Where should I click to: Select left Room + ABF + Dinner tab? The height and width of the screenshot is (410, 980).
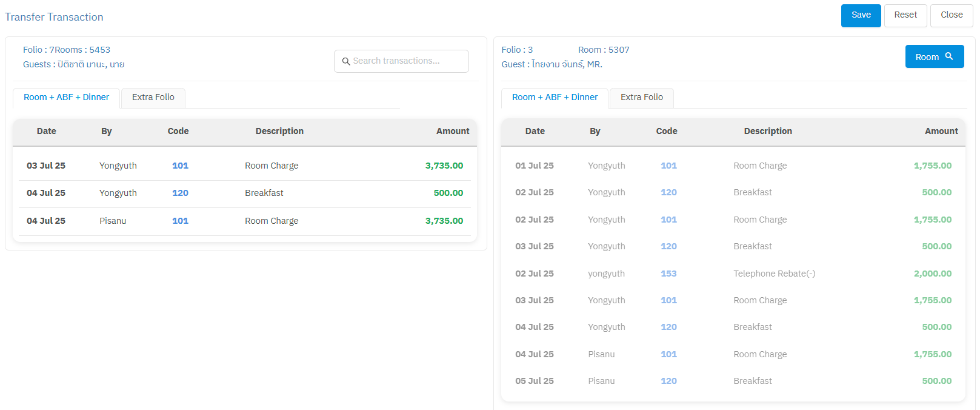(66, 98)
